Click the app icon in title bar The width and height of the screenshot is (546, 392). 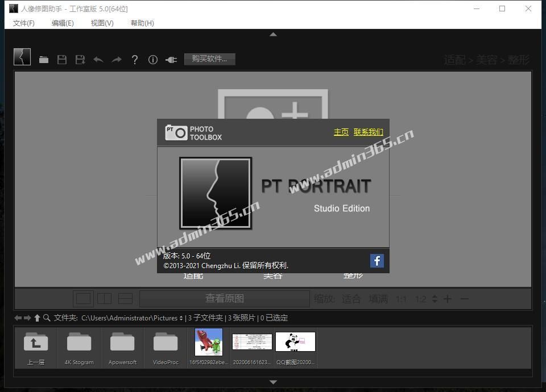[x=14, y=9]
